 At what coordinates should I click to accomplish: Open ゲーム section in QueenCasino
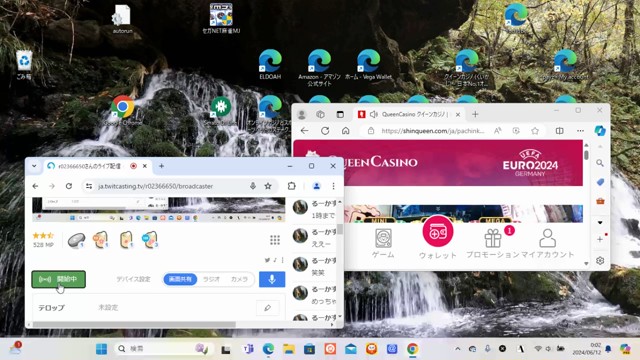click(383, 244)
